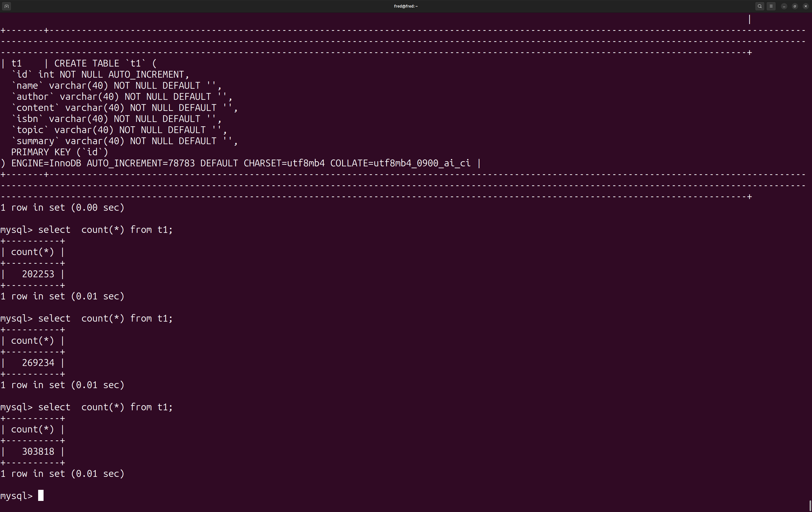Screen dimensions: 812x512
Task: Click the terminal scrollbar thumb at bottom
Action: pos(810,506)
